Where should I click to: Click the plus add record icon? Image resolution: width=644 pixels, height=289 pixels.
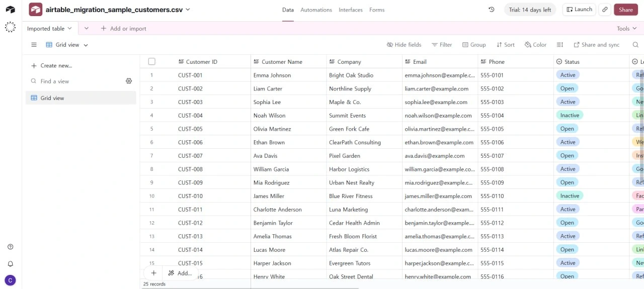153,273
